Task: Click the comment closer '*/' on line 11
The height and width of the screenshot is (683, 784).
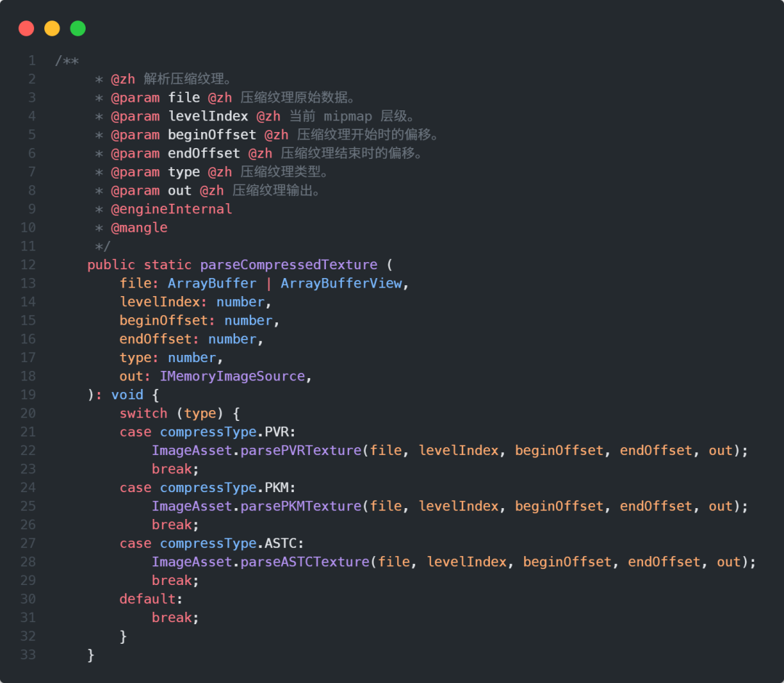Action: 102,246
